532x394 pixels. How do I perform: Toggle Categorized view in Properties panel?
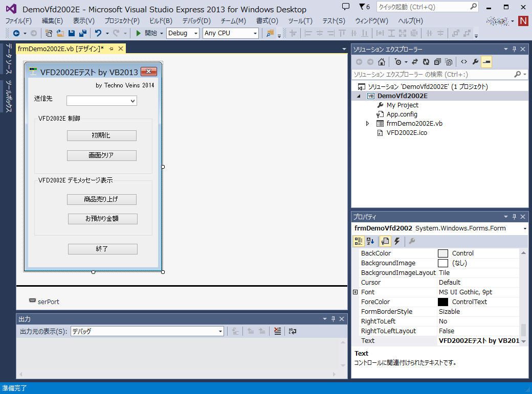(358, 241)
